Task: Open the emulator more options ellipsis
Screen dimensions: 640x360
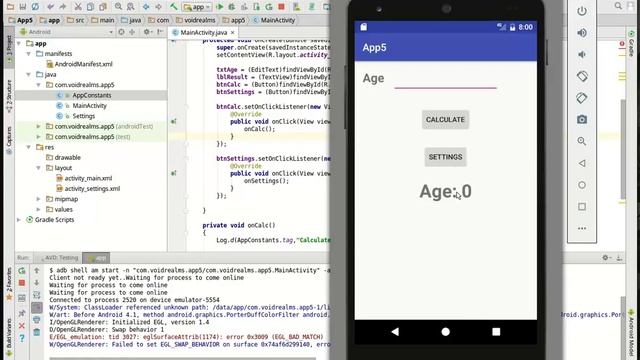Action: (x=582, y=229)
